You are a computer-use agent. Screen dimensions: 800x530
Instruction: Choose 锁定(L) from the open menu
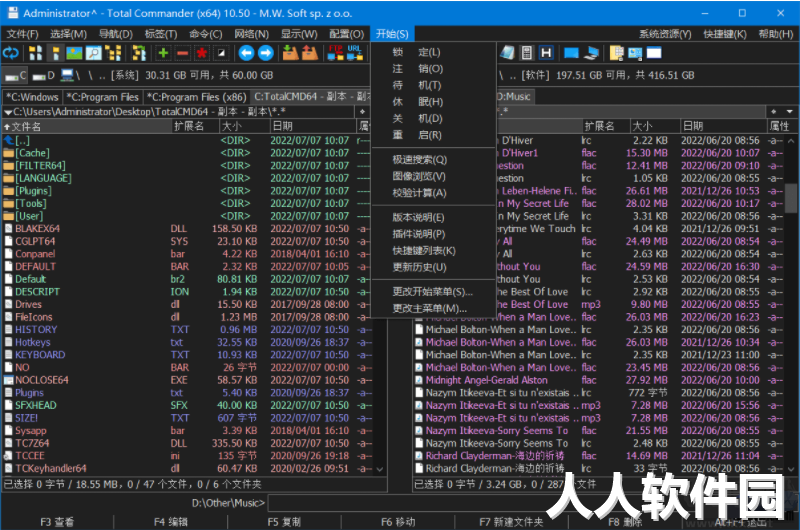[434, 52]
